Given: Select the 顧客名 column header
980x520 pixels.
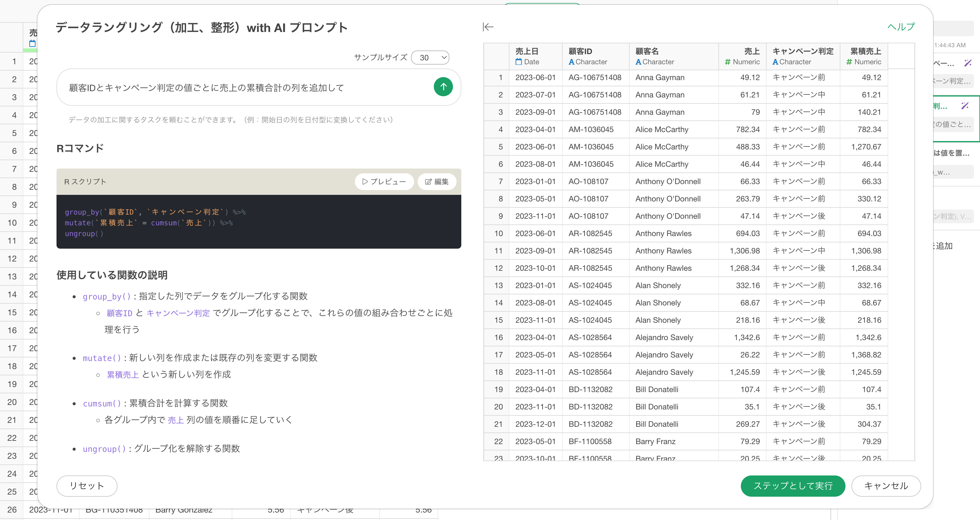Looking at the screenshot, I should (x=674, y=56).
